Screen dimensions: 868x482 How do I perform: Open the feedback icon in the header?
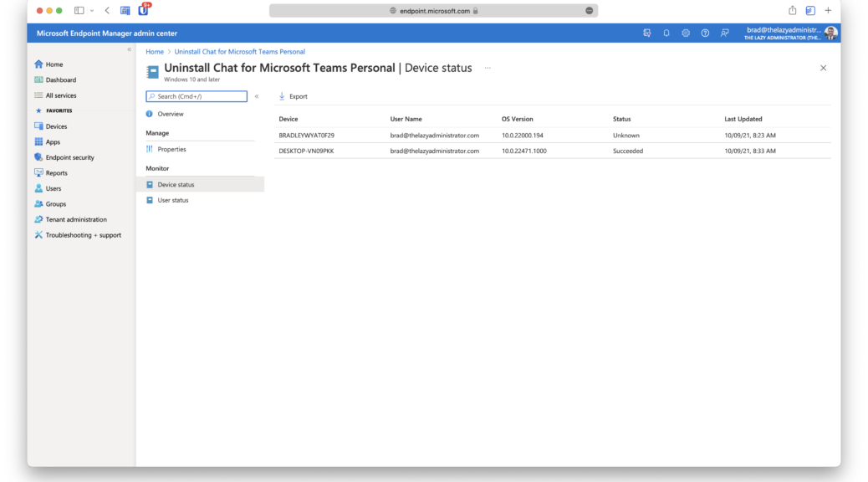click(x=725, y=33)
